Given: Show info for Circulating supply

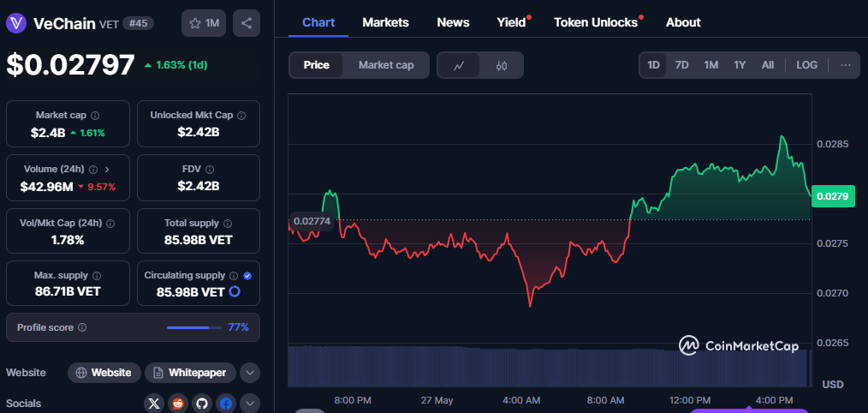Looking at the screenshot, I should (234, 275).
